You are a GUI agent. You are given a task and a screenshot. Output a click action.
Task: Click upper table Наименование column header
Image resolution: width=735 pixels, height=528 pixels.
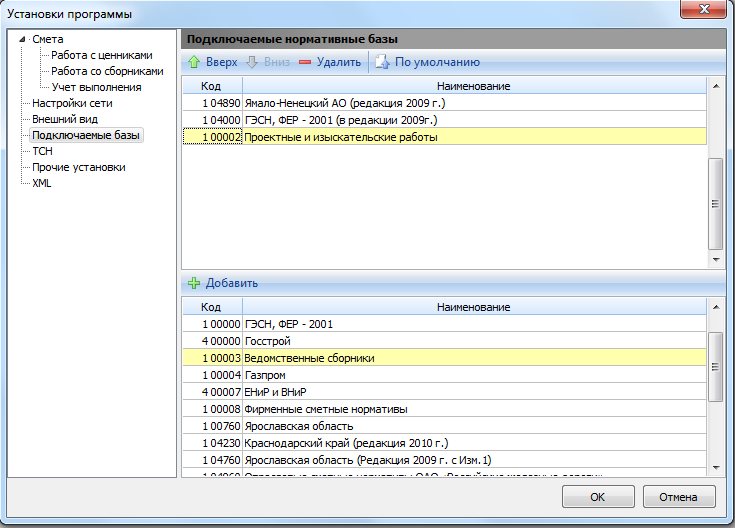click(474, 86)
